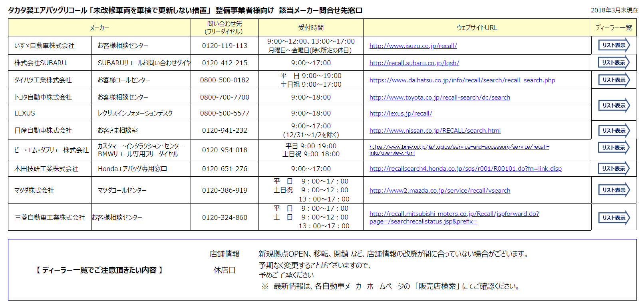Screen dimensions: 644x307
Task: Select the お客様コールセンター cell
Action: [141, 80]
